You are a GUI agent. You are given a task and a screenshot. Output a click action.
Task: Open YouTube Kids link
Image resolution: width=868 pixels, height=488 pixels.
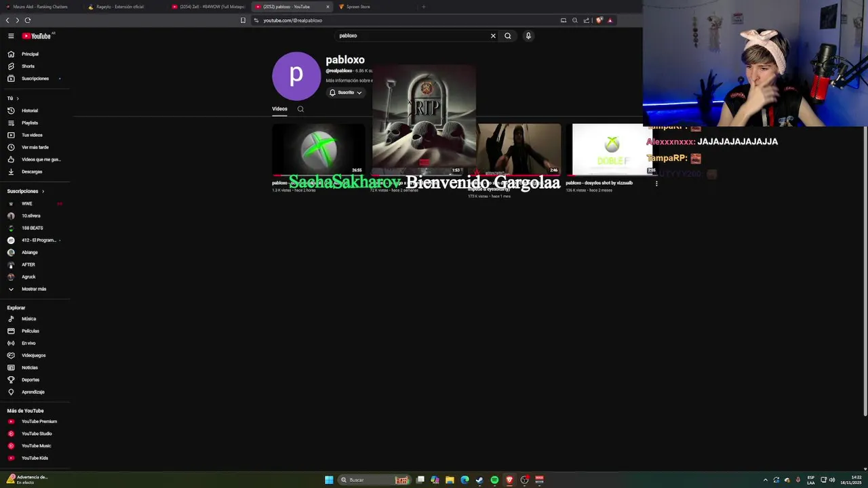coord(35,458)
